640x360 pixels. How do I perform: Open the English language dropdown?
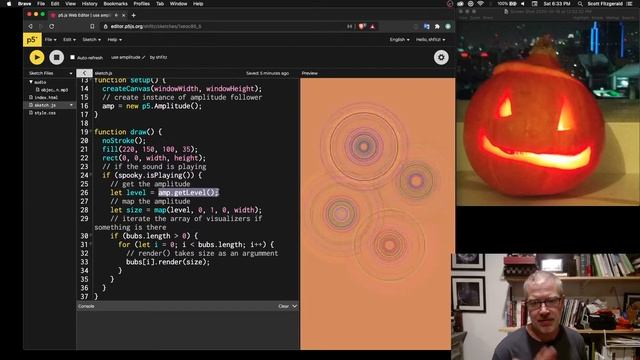coord(399,40)
